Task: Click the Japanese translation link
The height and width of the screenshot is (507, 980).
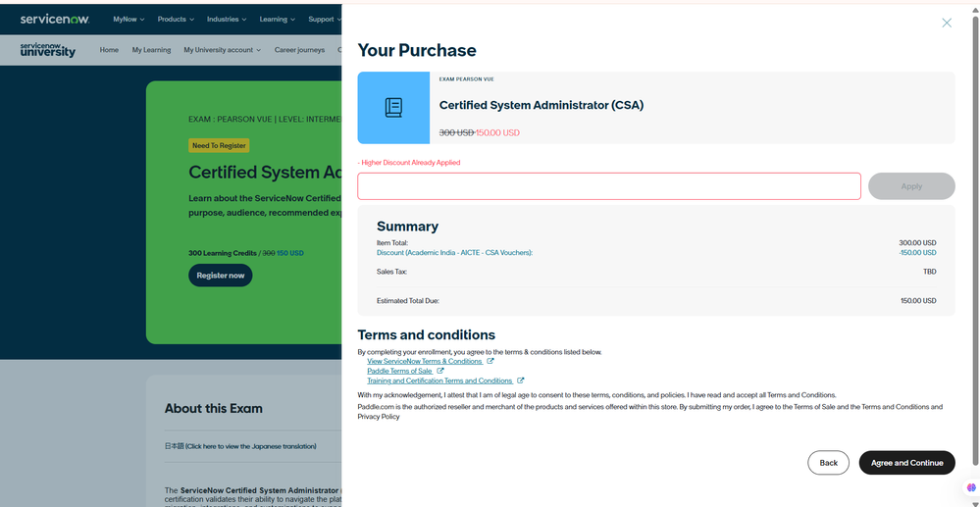Action: click(x=240, y=446)
